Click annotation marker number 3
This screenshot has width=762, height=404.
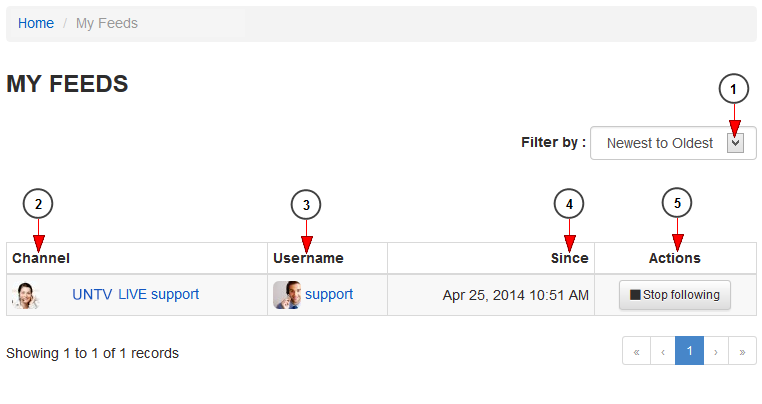[x=306, y=204]
